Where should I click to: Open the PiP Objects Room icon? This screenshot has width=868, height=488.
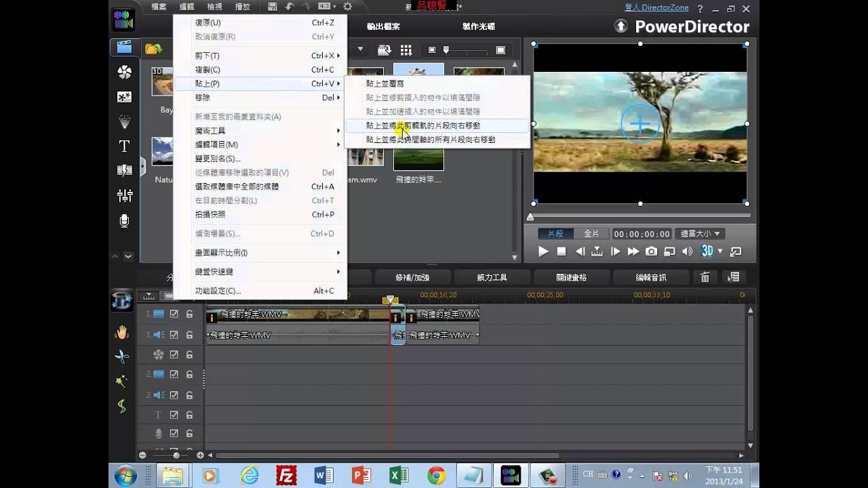125,97
